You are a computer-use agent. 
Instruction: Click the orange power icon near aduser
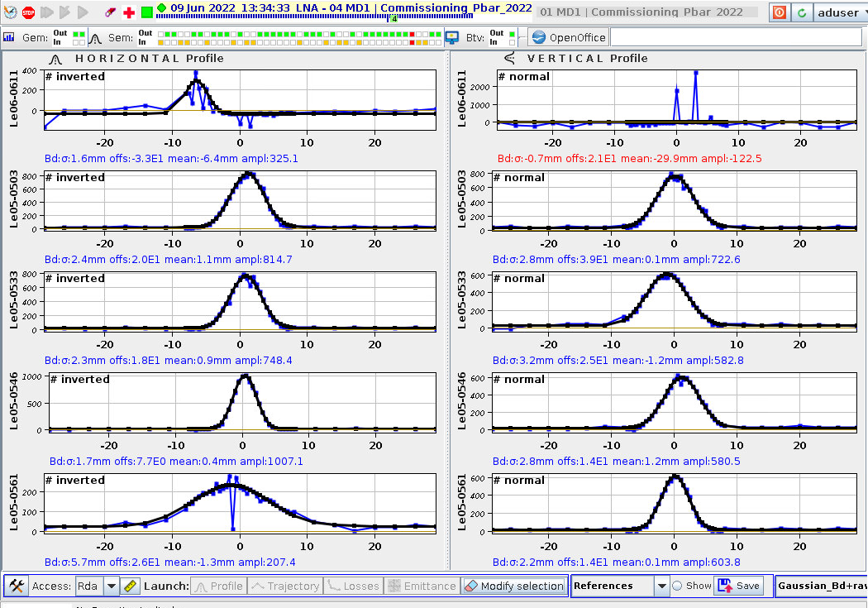point(779,12)
